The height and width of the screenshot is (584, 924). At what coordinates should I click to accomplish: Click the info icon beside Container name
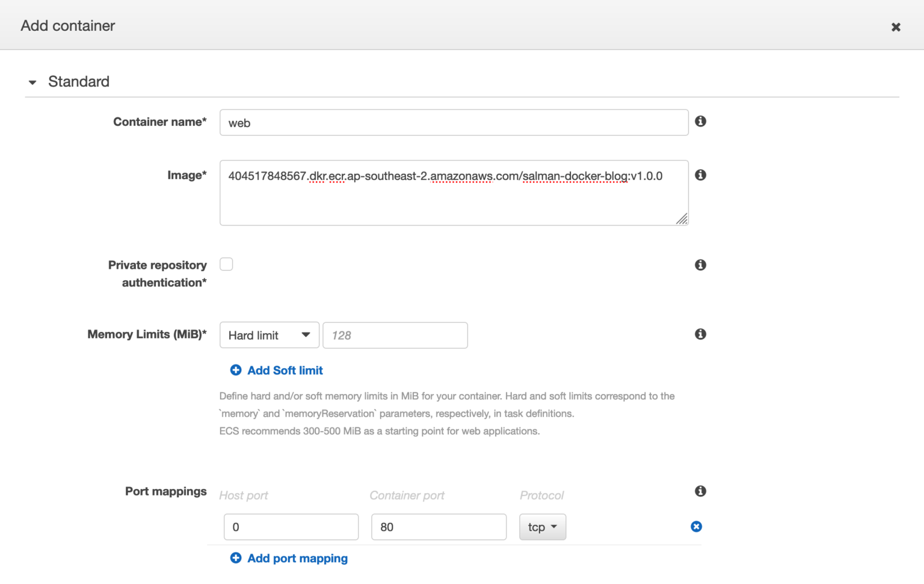pos(700,121)
